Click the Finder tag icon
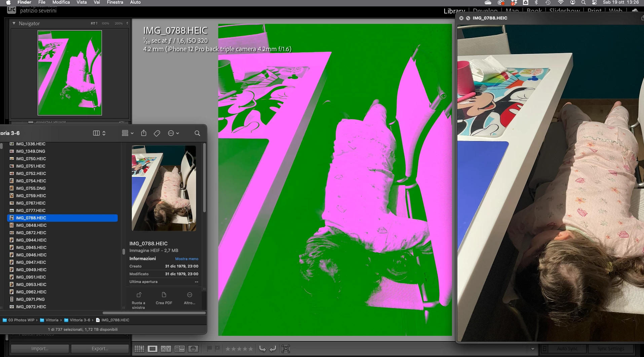The width and height of the screenshot is (644, 357). (157, 133)
